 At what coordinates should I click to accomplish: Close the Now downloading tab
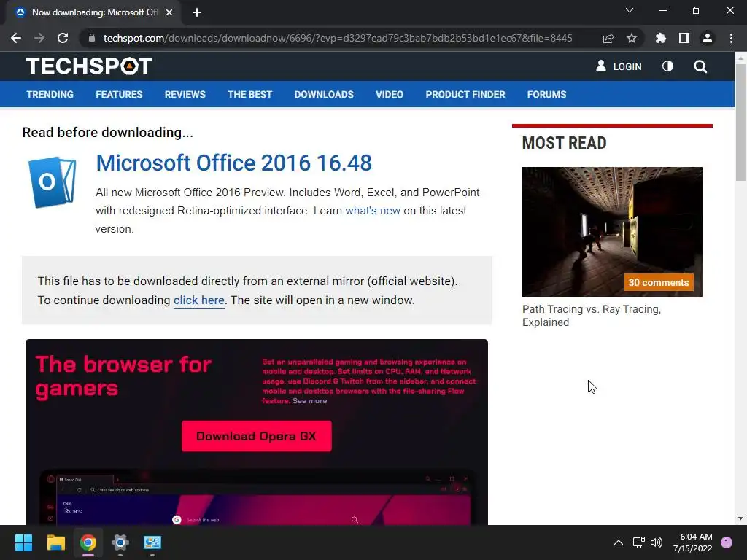point(169,12)
